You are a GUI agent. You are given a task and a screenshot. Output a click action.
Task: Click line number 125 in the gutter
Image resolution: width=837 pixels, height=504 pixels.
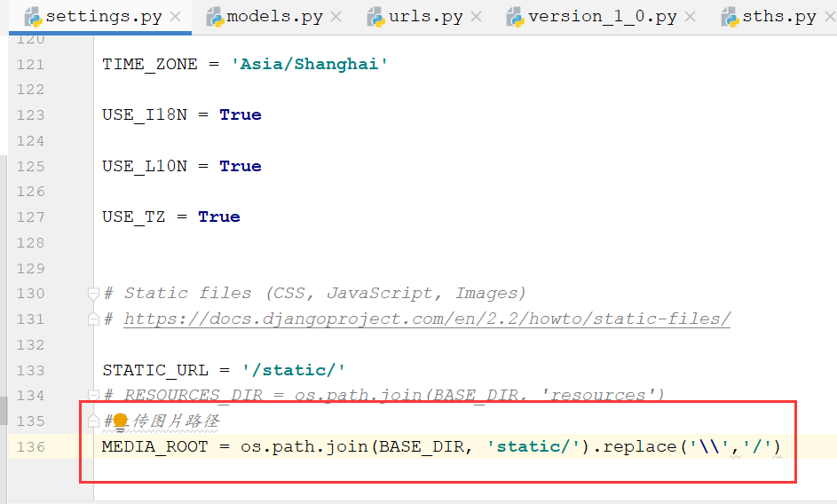click(30, 167)
